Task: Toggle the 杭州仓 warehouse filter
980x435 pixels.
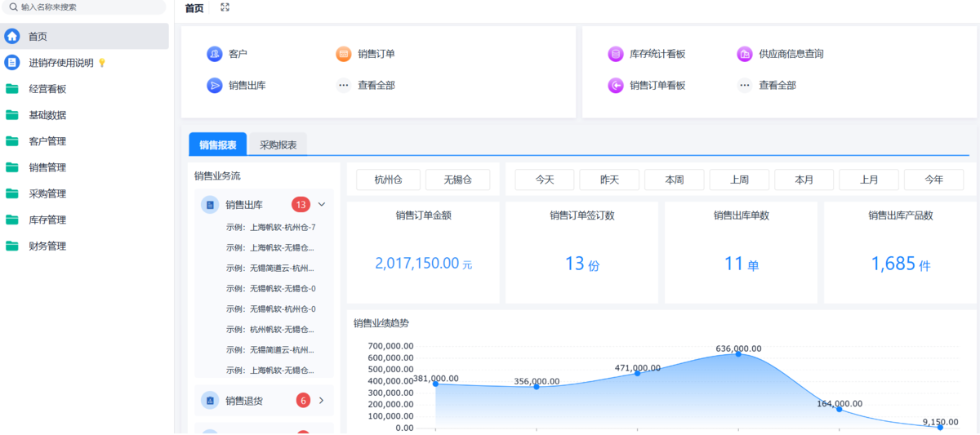Action: (389, 180)
